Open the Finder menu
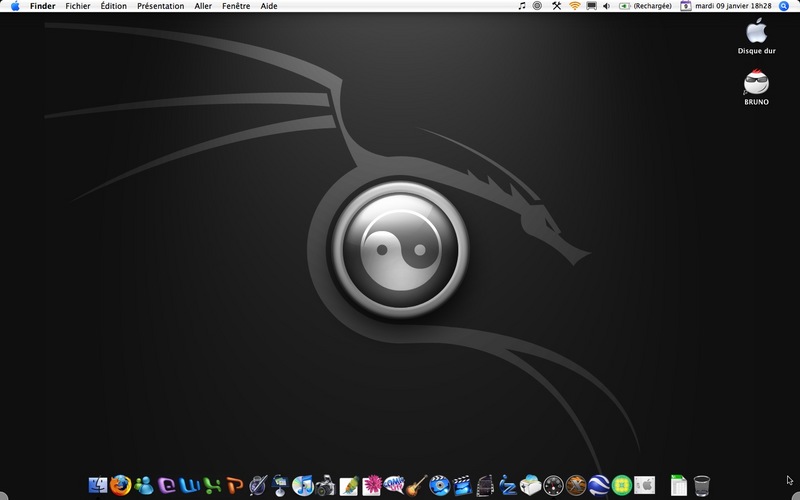Image resolution: width=800 pixels, height=500 pixels. point(42,6)
